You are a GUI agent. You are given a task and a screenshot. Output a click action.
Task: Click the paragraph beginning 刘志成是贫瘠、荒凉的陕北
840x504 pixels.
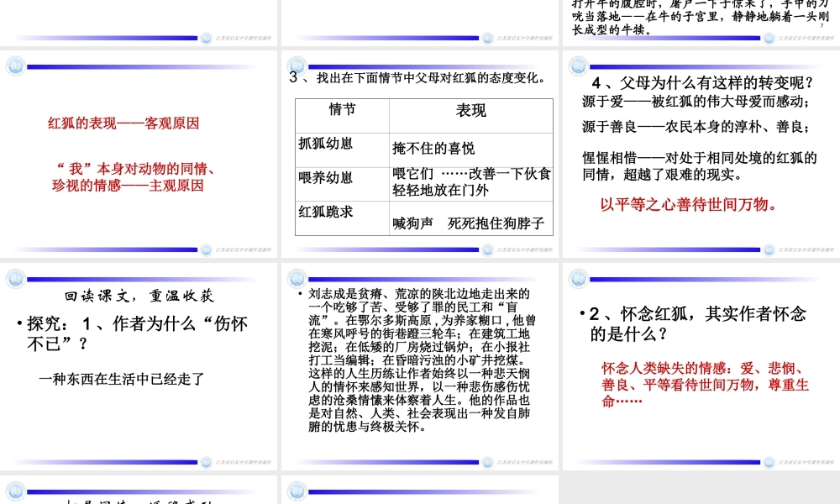pyautogui.click(x=421, y=360)
